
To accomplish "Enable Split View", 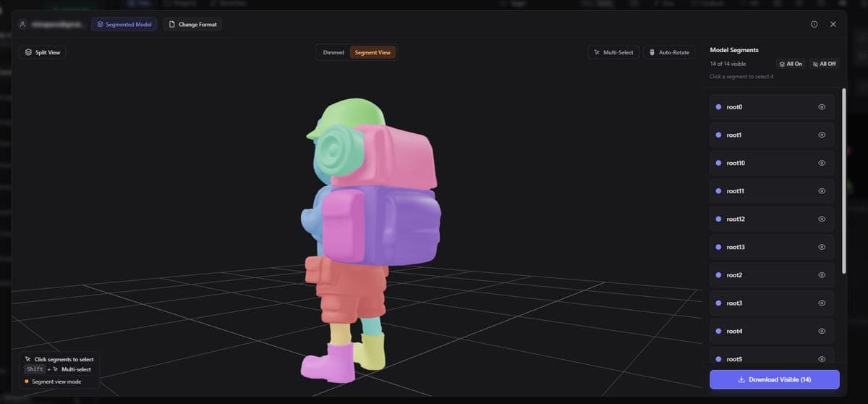I will 43,52.
